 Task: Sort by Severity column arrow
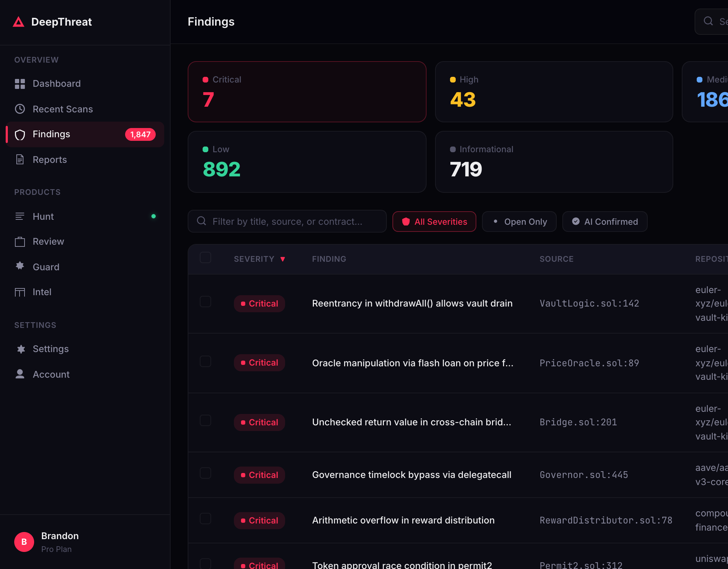(x=283, y=259)
